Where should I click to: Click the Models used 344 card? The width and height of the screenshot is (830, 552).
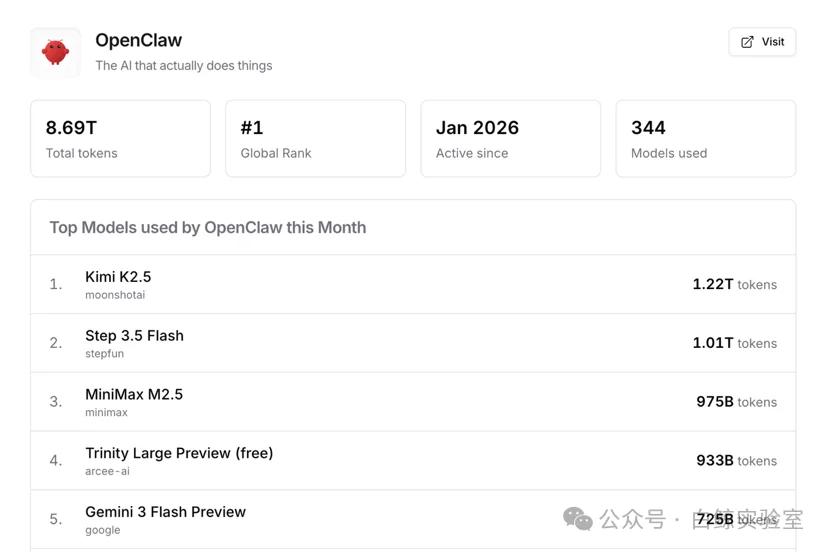705,139
